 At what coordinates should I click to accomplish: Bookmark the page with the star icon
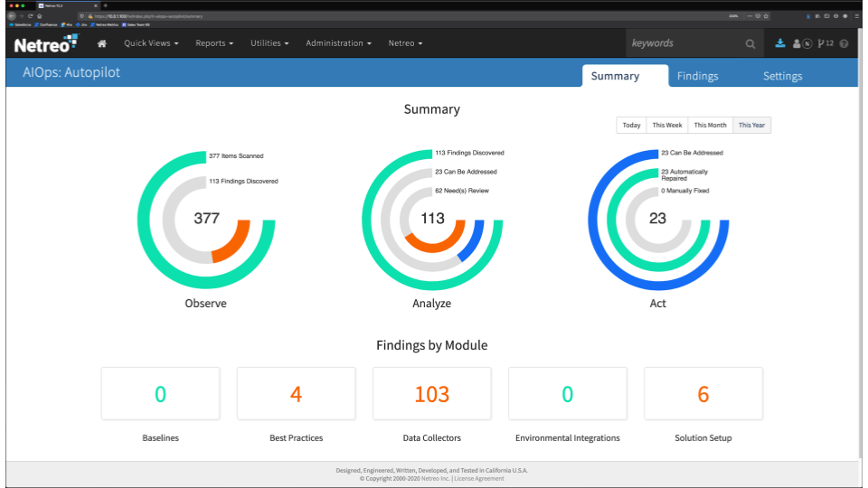pos(766,16)
